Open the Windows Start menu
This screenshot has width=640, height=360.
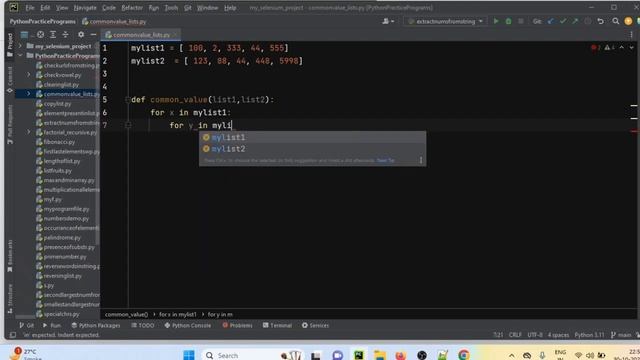(x=189, y=355)
